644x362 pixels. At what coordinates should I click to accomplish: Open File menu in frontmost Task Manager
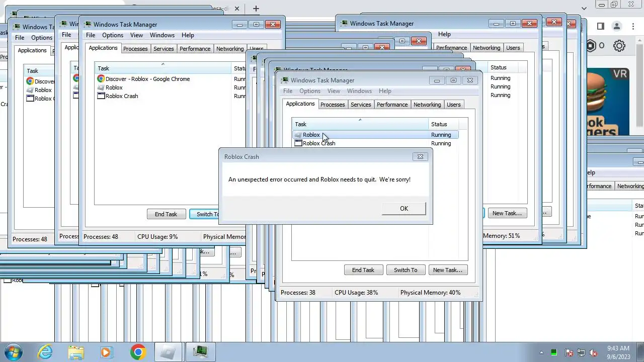tap(288, 91)
